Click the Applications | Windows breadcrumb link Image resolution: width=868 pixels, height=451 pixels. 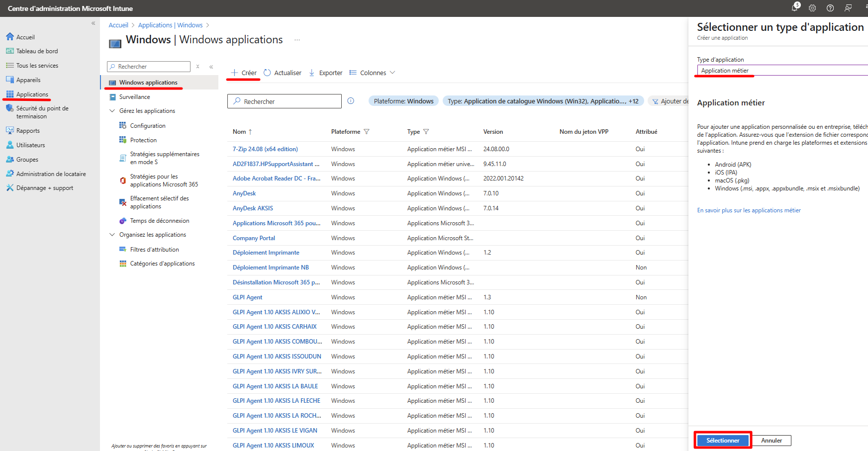170,25
